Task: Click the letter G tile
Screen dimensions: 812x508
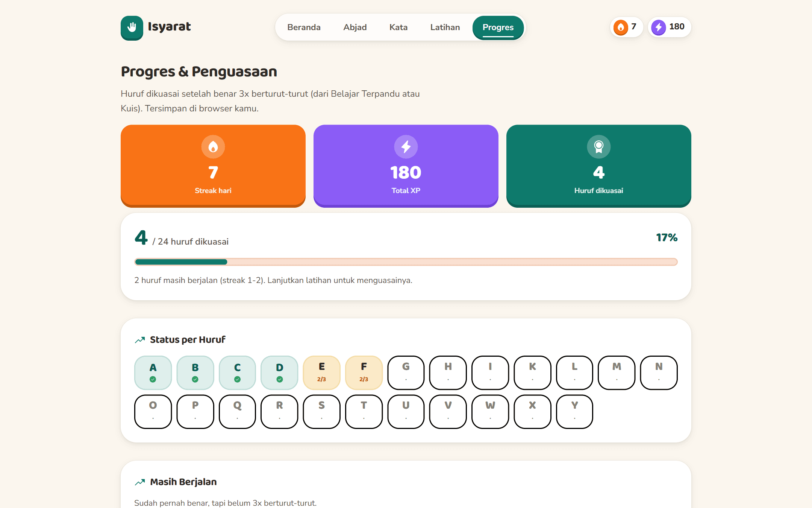Action: pos(406,373)
